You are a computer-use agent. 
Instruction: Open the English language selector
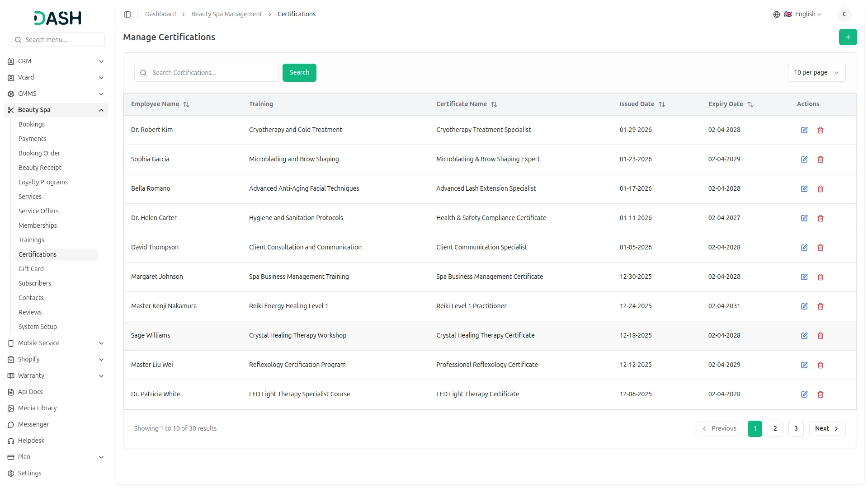797,14
